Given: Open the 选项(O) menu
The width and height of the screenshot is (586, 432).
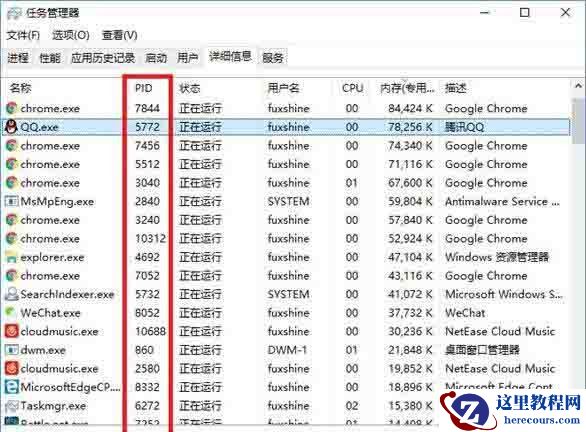Looking at the screenshot, I should 71,35.
